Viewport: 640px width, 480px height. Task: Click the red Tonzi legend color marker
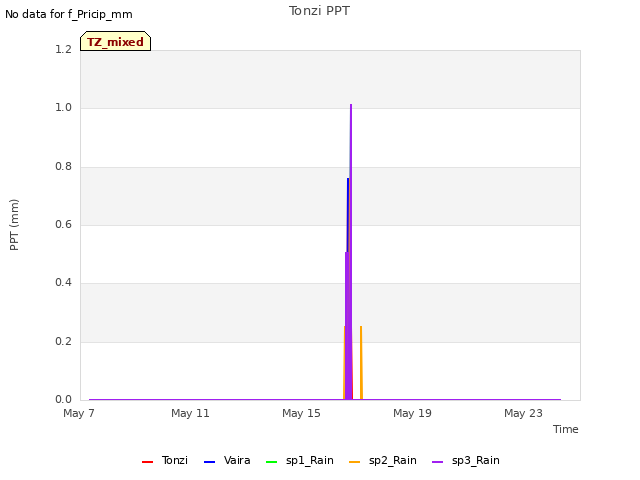pyautogui.click(x=147, y=462)
